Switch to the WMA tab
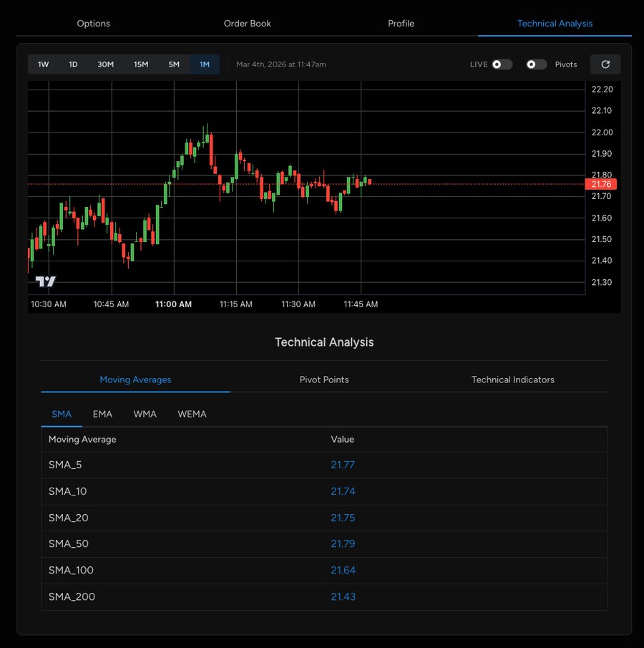 (x=145, y=414)
